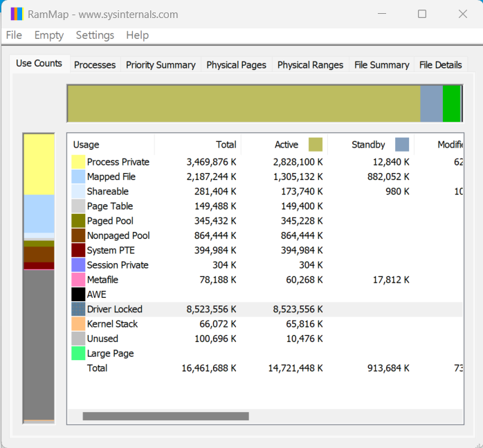Select the Session Private row label

tap(118, 265)
